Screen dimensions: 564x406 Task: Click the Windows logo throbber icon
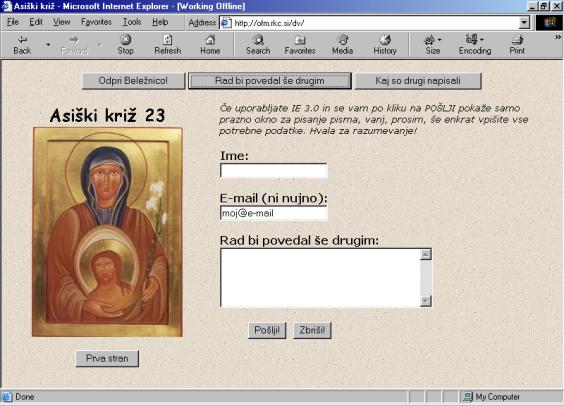click(x=549, y=23)
